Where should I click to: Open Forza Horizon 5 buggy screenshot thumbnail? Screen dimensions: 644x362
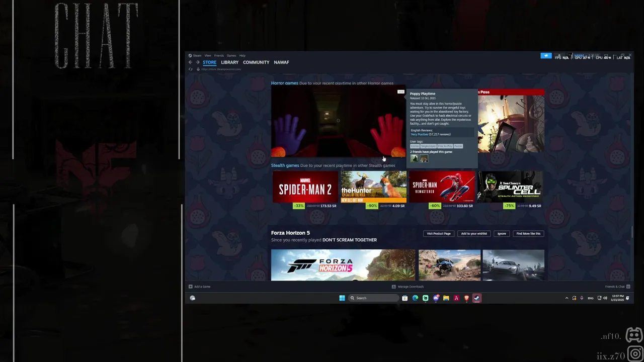[x=449, y=265]
